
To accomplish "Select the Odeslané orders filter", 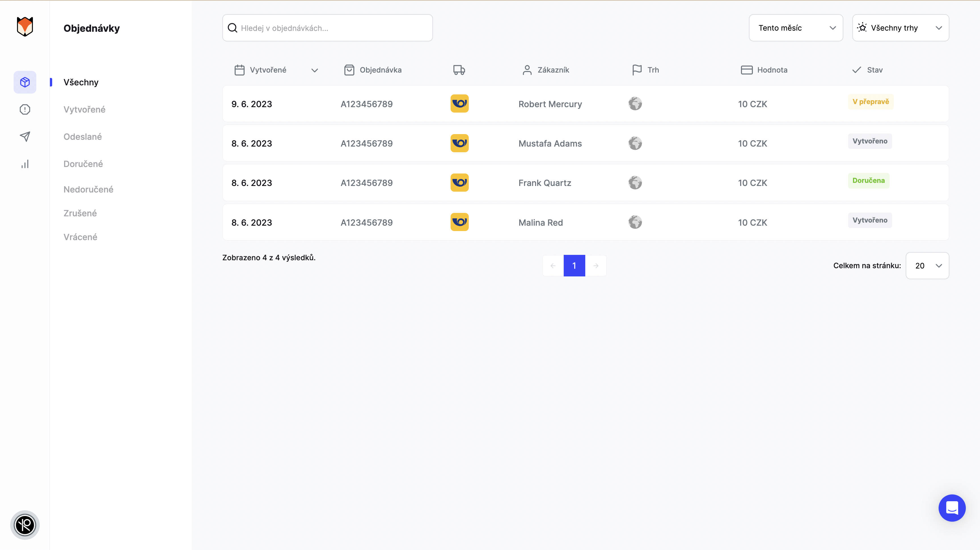I will point(83,137).
